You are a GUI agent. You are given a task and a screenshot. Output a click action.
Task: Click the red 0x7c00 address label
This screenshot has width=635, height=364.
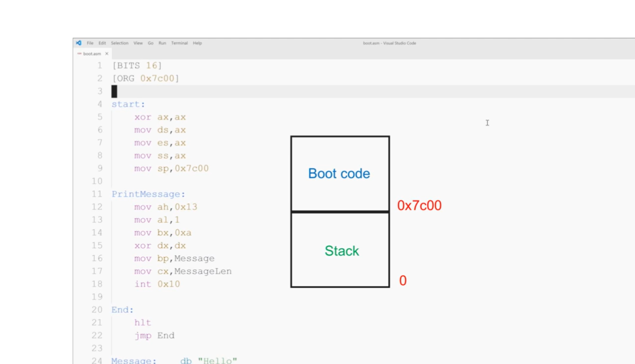419,205
